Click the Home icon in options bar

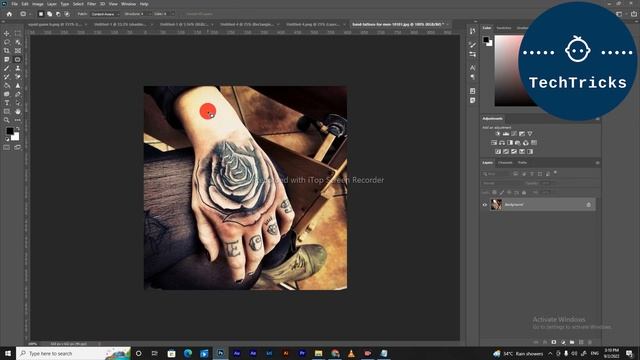click(x=9, y=14)
